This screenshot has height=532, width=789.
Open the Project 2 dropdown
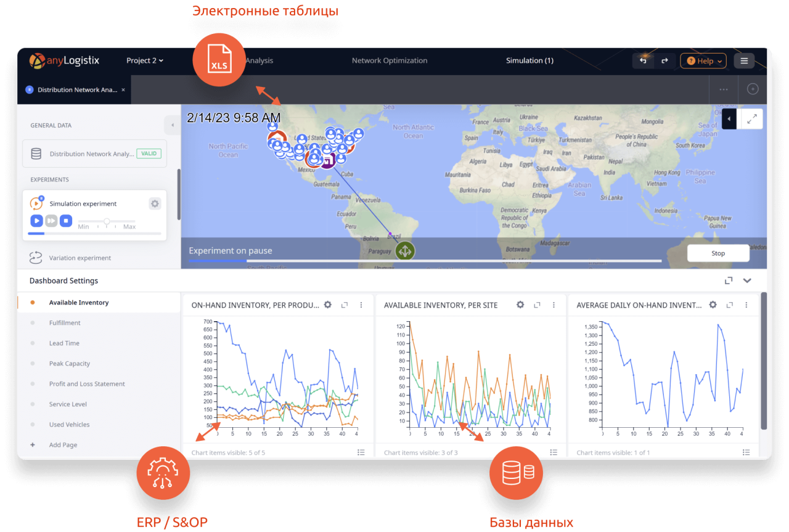[x=145, y=60]
